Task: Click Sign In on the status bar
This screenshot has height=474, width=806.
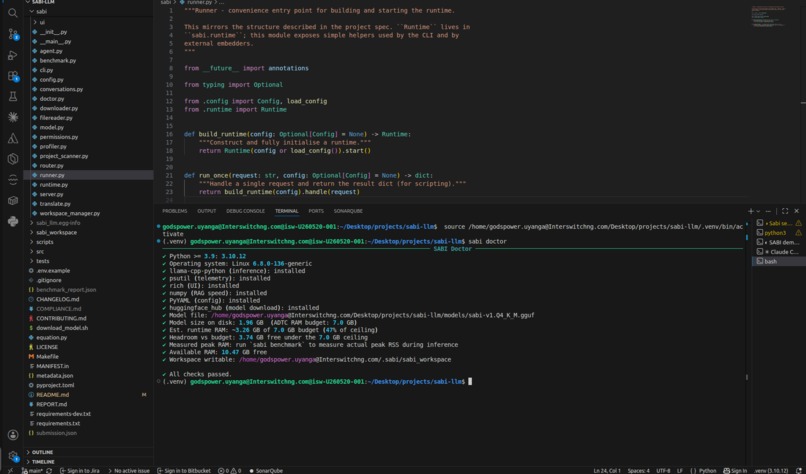Action: coord(735,470)
